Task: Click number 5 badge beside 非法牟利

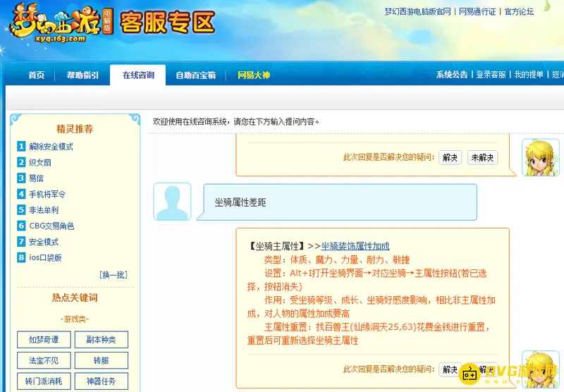Action: click(21, 209)
